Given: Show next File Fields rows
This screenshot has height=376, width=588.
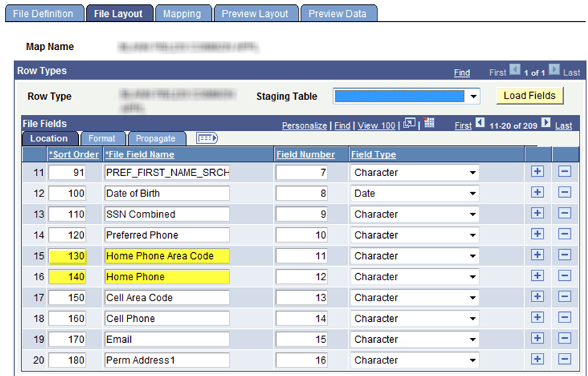Looking at the screenshot, I should [546, 123].
